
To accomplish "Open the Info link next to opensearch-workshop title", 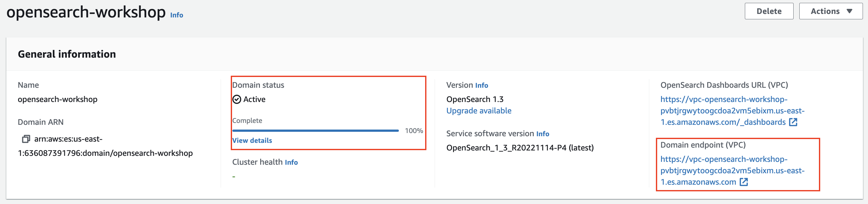I will tap(177, 15).
